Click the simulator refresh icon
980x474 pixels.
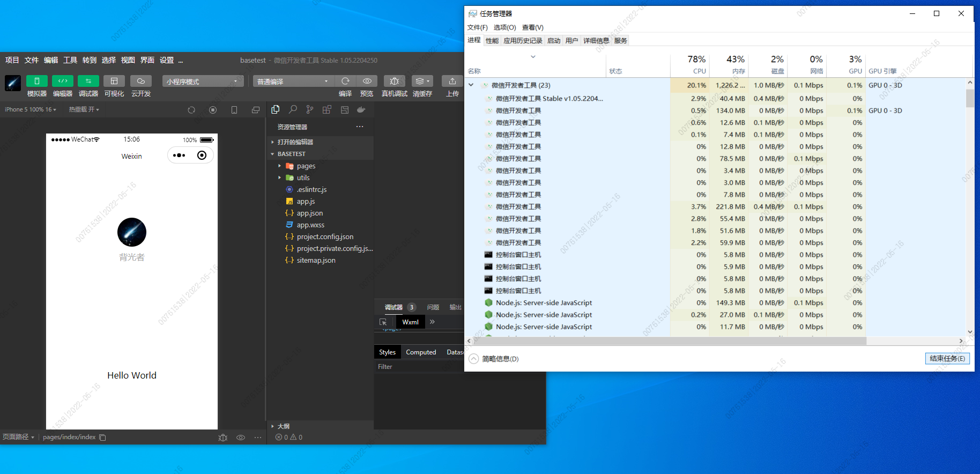click(x=191, y=110)
